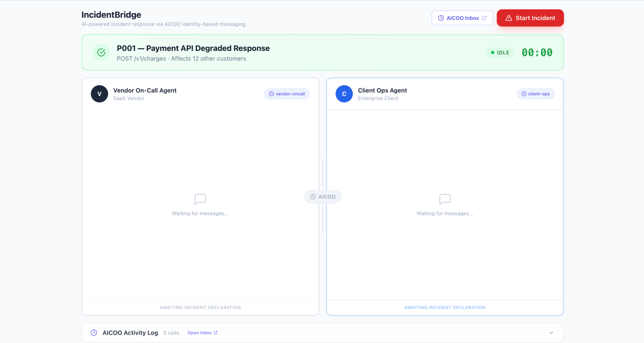Select the vendor-oncall identity badge

tap(287, 94)
